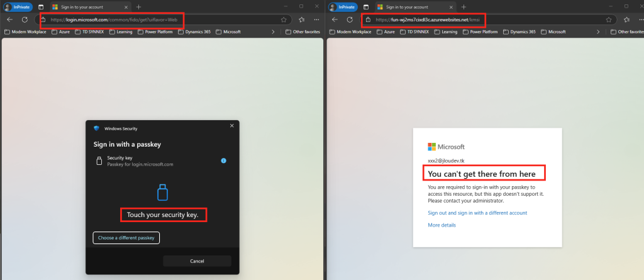The image size is (644, 280).
Task: Refresh the page in right browser
Action: coord(350,20)
